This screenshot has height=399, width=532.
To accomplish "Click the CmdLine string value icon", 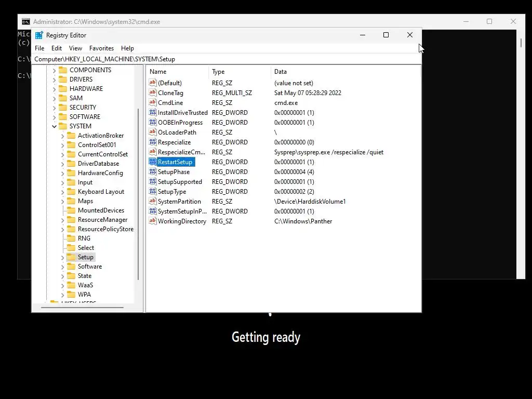I will [153, 102].
